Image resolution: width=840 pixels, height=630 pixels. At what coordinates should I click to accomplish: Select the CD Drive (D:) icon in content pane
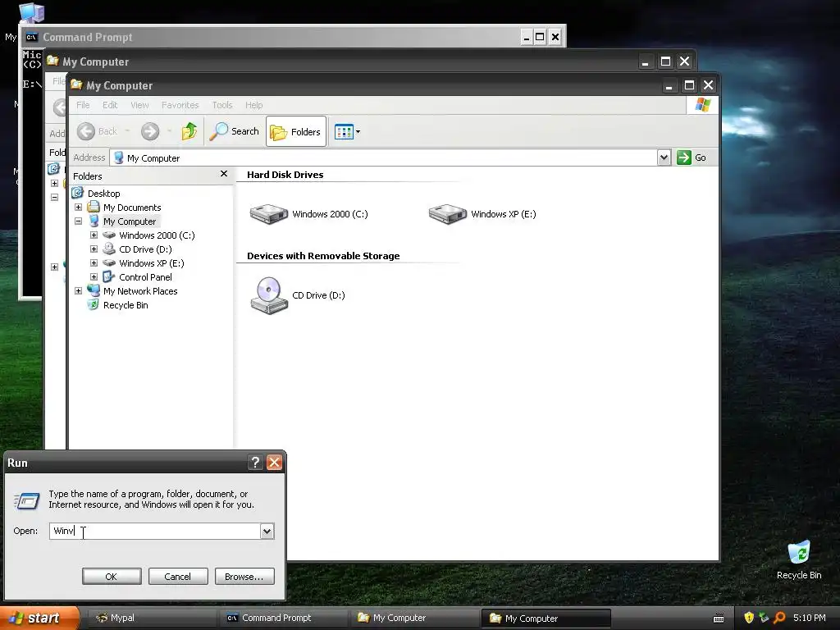pyautogui.click(x=269, y=295)
